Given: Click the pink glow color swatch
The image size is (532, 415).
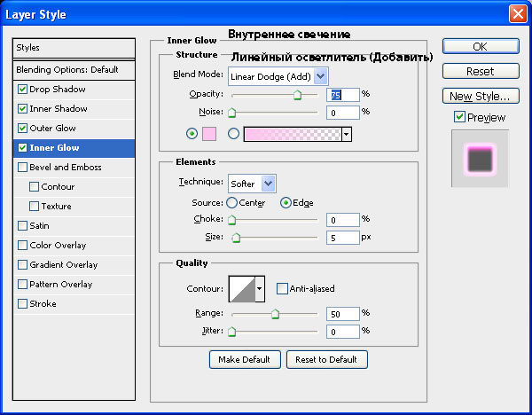Looking at the screenshot, I should click(209, 134).
